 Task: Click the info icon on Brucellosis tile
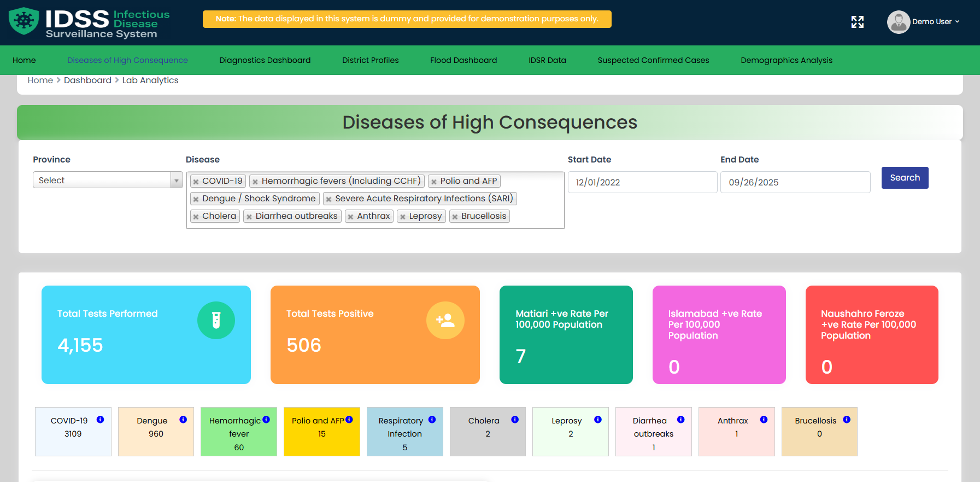[x=847, y=420]
